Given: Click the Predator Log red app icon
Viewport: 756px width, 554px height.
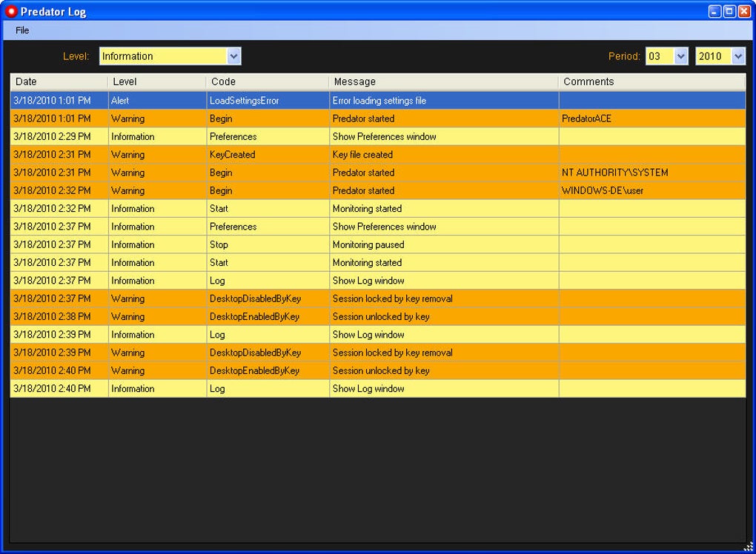Looking at the screenshot, I should [11, 11].
